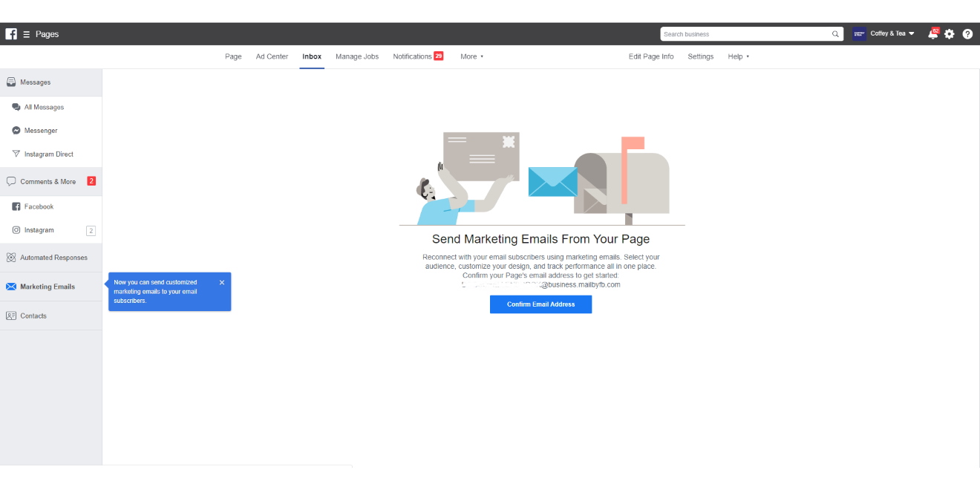
Task: Open the Facebook home logo
Action: click(x=10, y=33)
